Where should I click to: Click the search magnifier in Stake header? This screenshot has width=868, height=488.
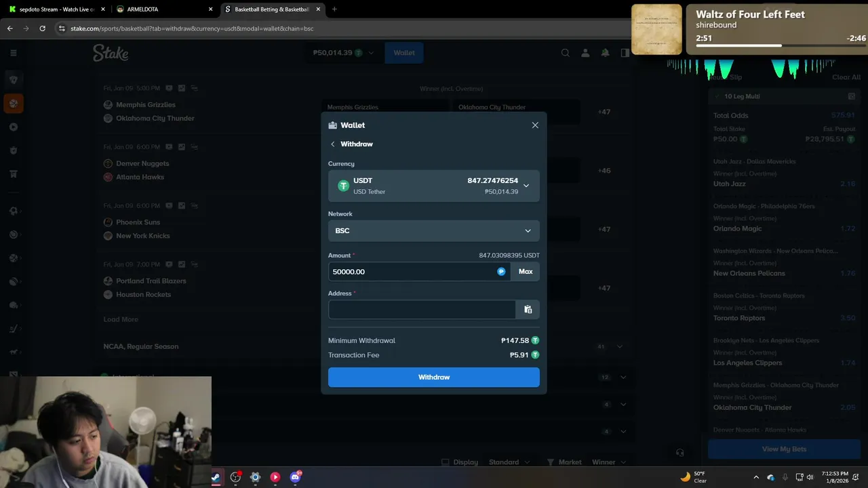[x=565, y=53]
